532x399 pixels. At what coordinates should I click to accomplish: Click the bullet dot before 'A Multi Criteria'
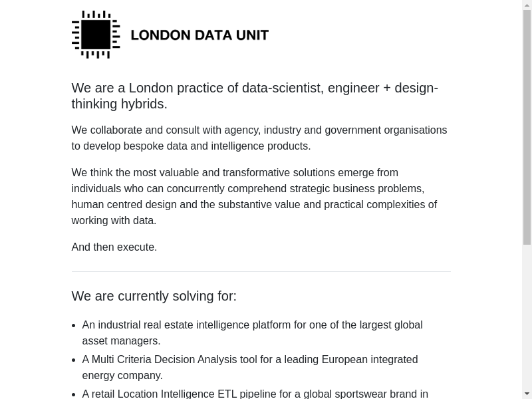pyautogui.click(x=74, y=360)
